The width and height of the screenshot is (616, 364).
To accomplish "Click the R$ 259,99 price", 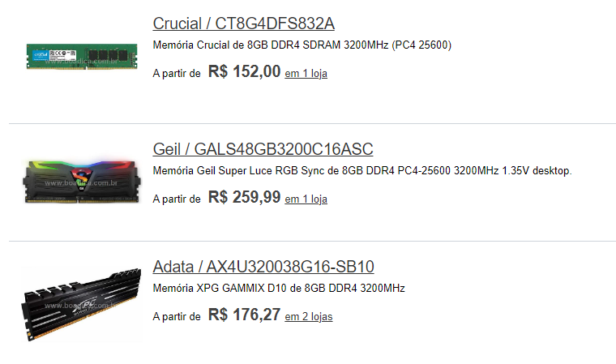I will tap(244, 197).
